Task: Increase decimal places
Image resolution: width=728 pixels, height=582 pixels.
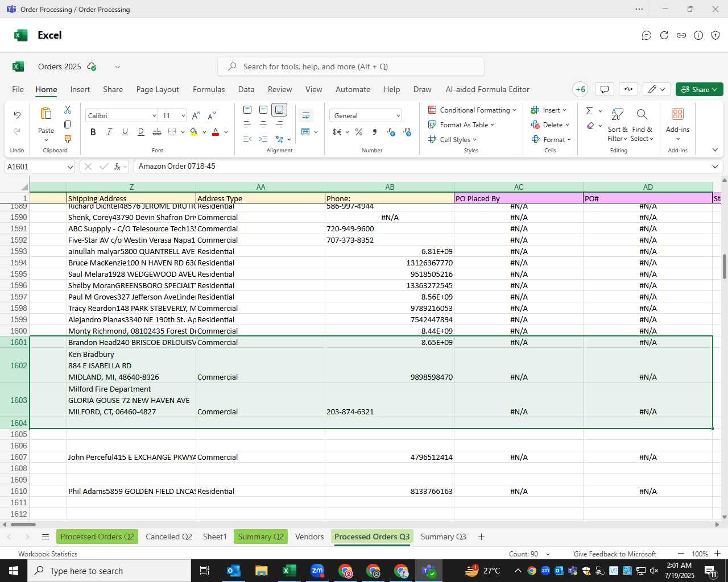Action: pos(391,132)
